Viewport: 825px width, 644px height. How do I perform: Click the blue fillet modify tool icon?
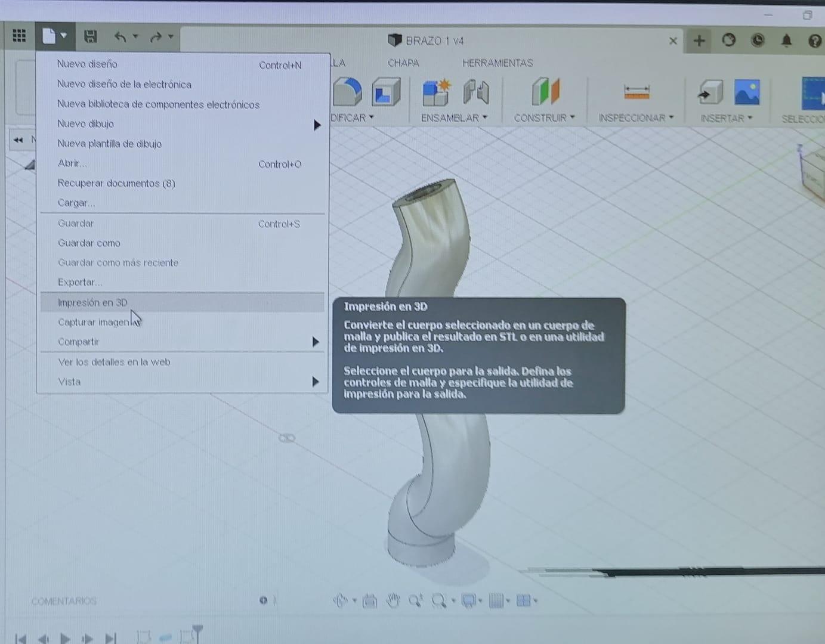(x=348, y=92)
